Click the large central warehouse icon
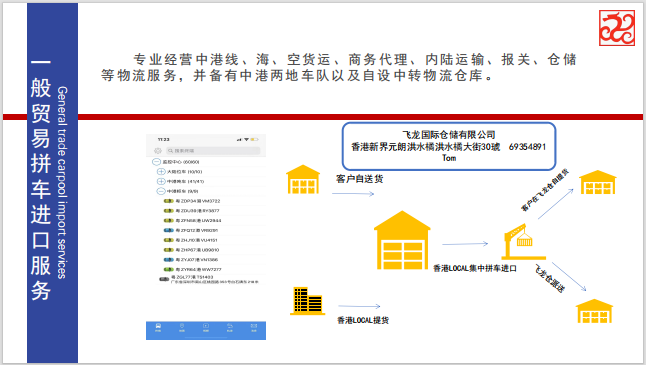This screenshot has width=646, height=365. click(x=402, y=240)
